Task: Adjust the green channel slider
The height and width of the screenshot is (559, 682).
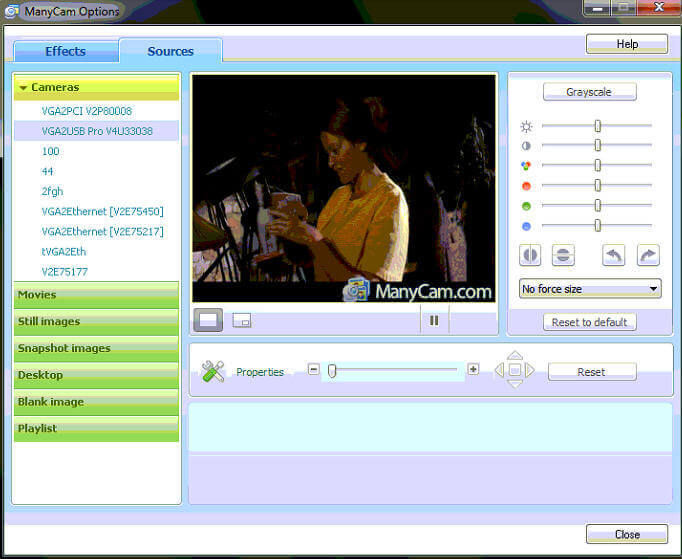Action: [597, 205]
